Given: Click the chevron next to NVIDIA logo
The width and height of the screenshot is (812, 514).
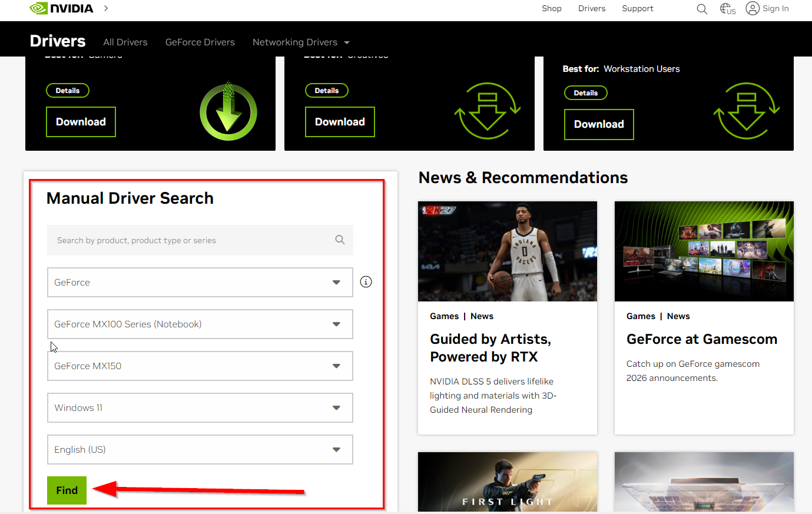Looking at the screenshot, I should pos(106,8).
